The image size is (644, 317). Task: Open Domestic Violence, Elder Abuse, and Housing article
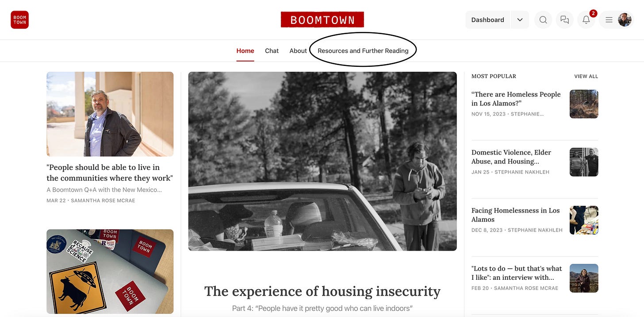[511, 157]
